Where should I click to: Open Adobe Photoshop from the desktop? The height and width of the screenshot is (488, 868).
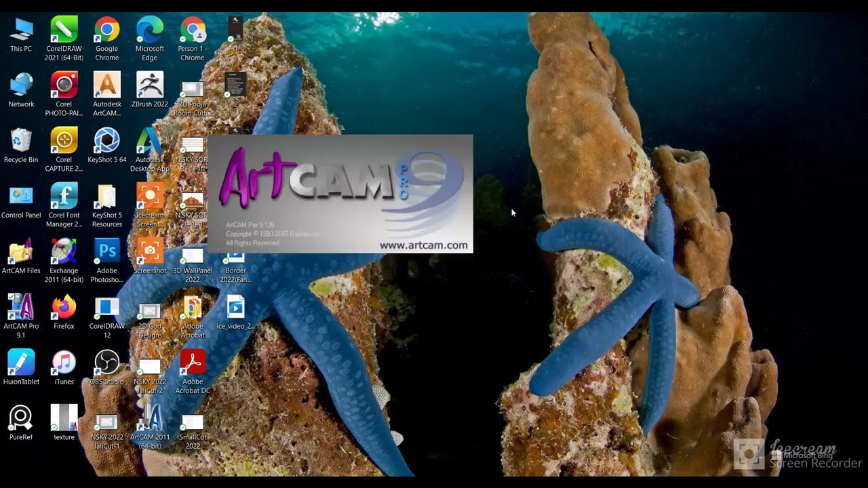point(107,261)
